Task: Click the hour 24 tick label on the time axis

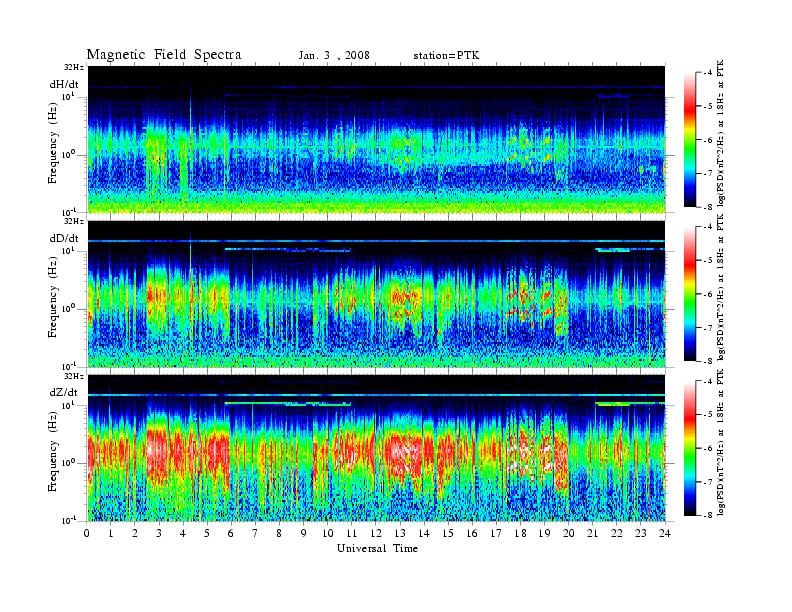Action: (665, 533)
